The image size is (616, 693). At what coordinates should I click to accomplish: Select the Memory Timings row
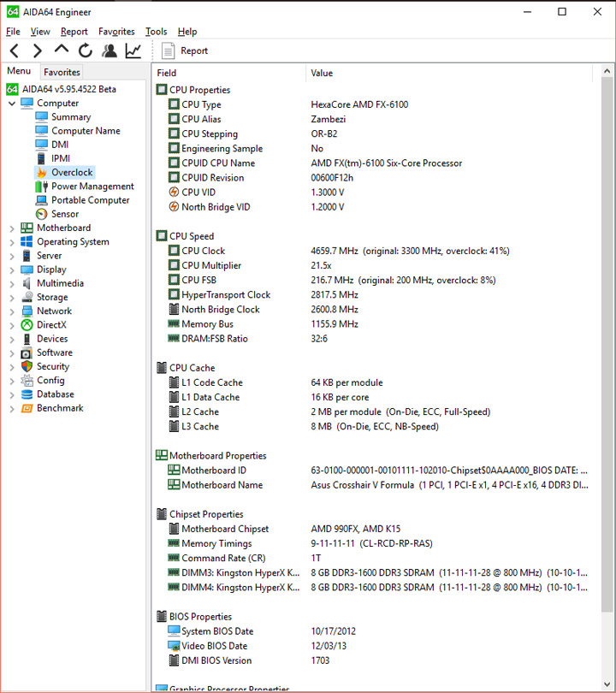click(x=373, y=543)
